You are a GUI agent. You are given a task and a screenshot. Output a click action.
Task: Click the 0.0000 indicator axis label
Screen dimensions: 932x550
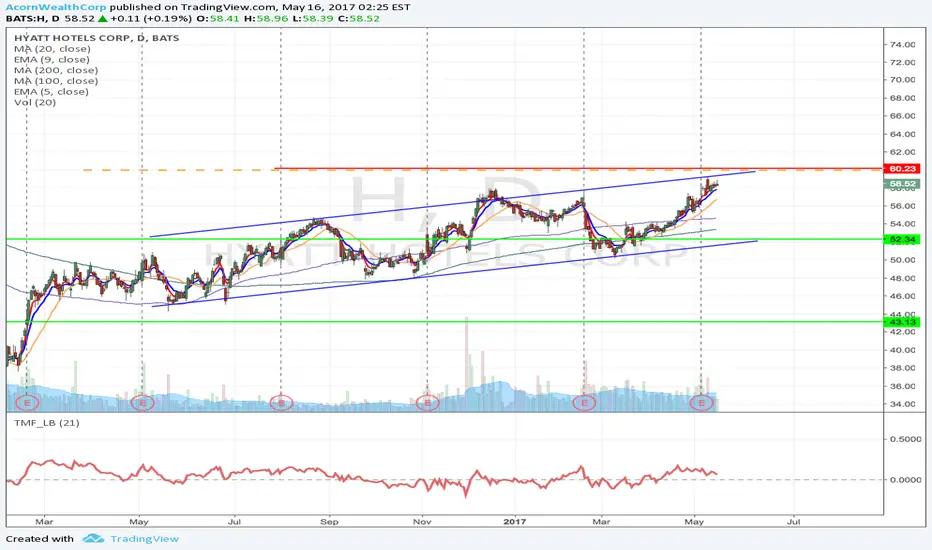[906, 479]
